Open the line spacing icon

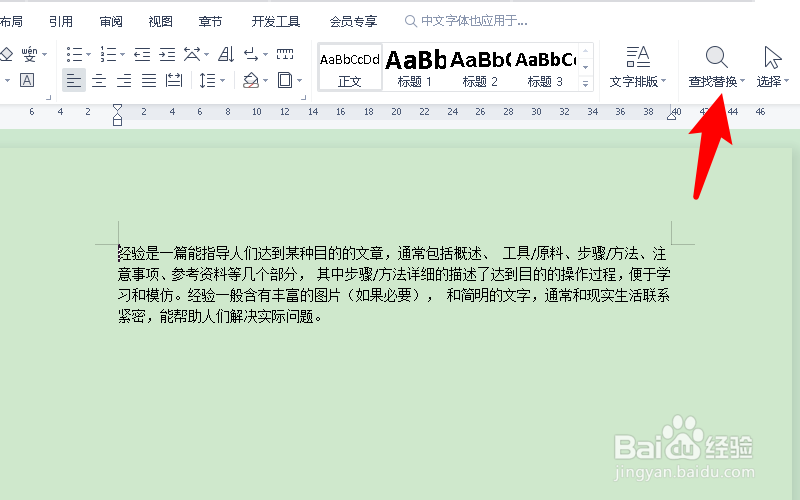(207, 80)
